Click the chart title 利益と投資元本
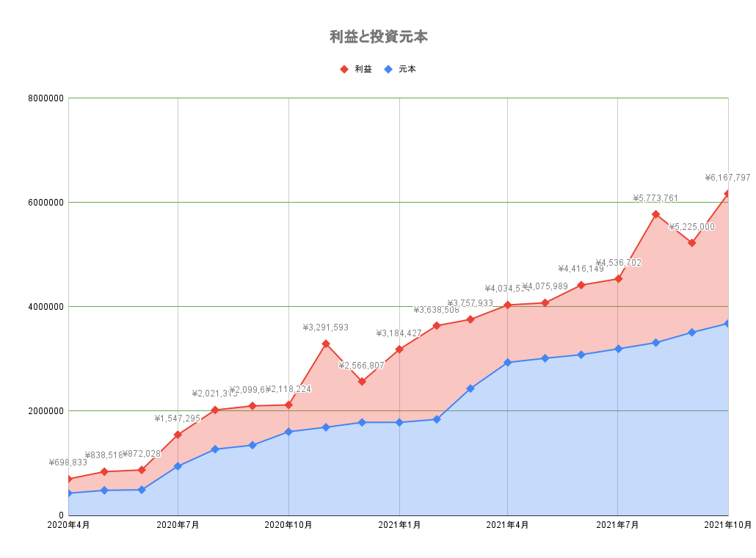The width and height of the screenshot is (756, 558). (379, 37)
